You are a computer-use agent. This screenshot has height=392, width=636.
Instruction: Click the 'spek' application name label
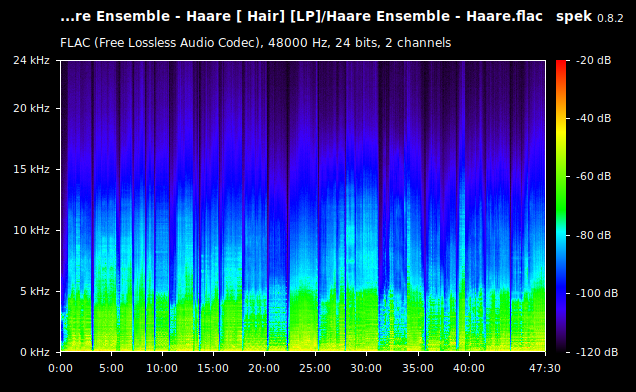pyautogui.click(x=574, y=17)
